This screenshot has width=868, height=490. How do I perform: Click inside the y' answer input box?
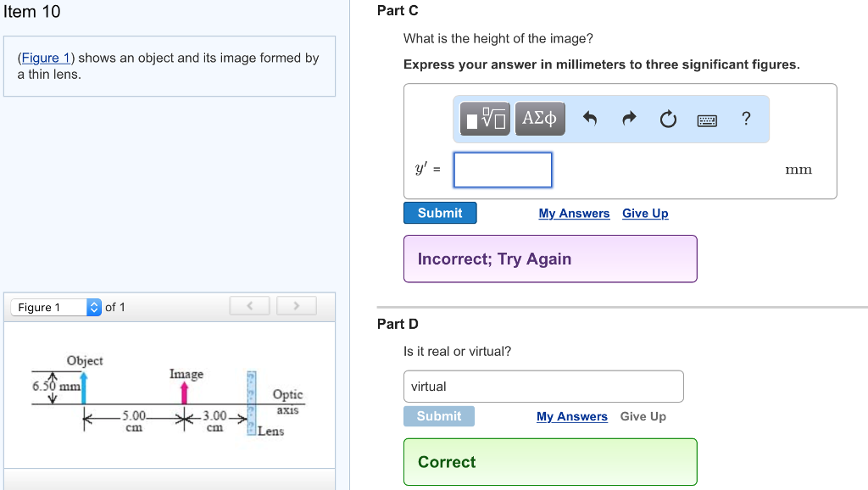pyautogui.click(x=502, y=170)
